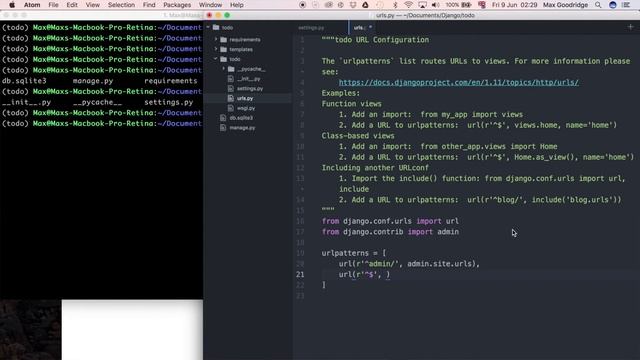Open settings.py from the tree view
640x360 pixels.
250,89
